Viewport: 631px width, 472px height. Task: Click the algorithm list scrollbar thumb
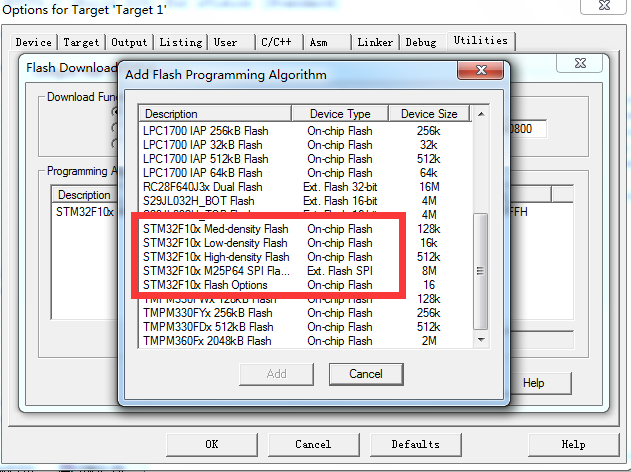click(480, 271)
